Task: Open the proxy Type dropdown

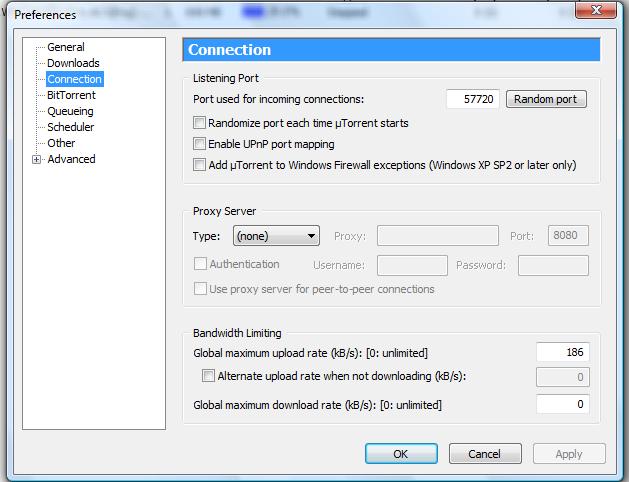Action: (276, 235)
